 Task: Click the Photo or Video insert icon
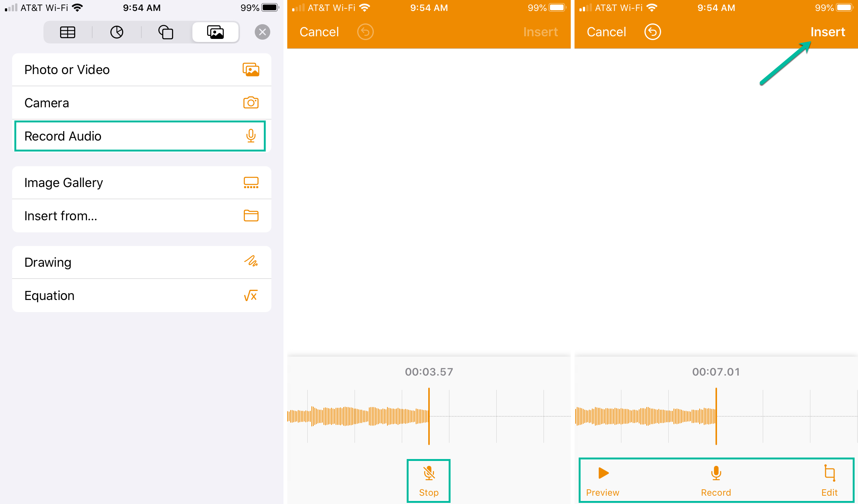pos(251,70)
